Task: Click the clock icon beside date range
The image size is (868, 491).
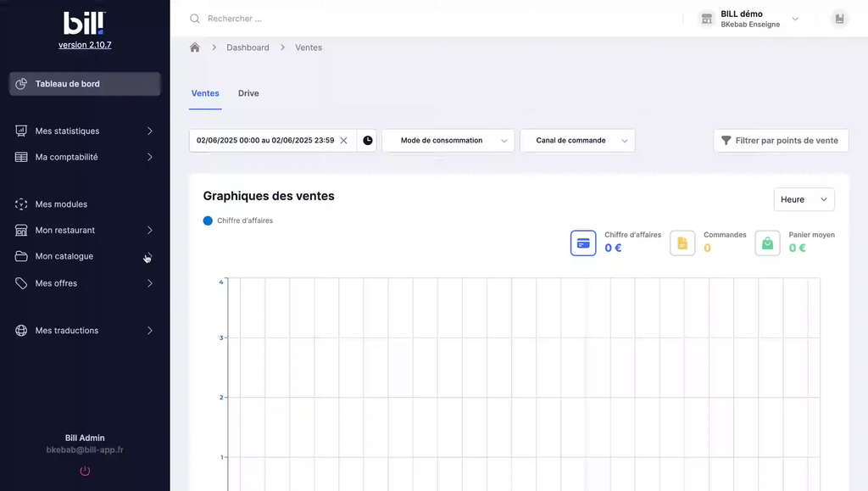Action: click(368, 141)
